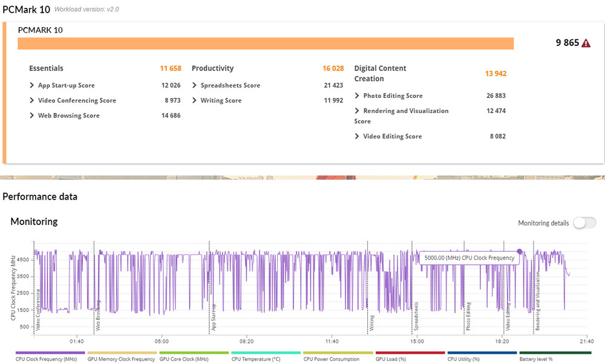
Task: Click the orange PCMark 10 score bar
Action: [x=265, y=44]
